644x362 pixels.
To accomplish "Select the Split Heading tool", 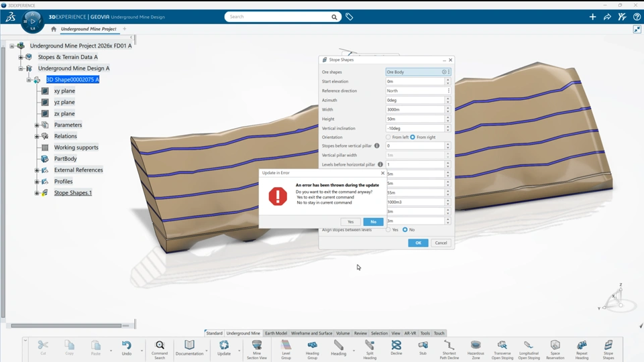I will pos(370,350).
